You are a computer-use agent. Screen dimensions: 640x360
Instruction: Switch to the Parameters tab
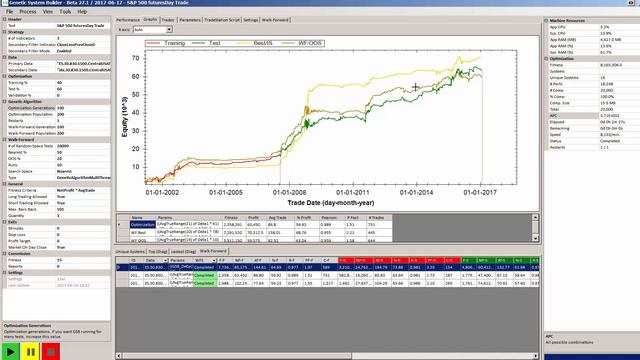190,20
